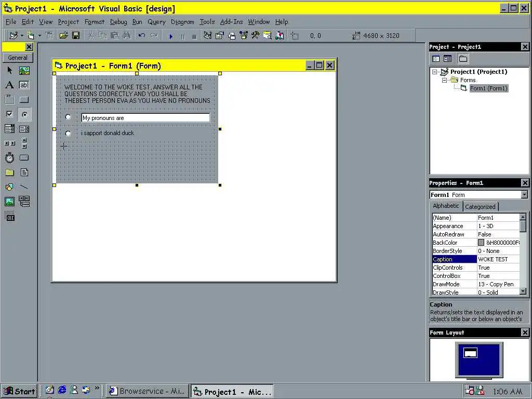Select the 'My pronouns are' option button
This screenshot has width=532, height=399.
68,117
